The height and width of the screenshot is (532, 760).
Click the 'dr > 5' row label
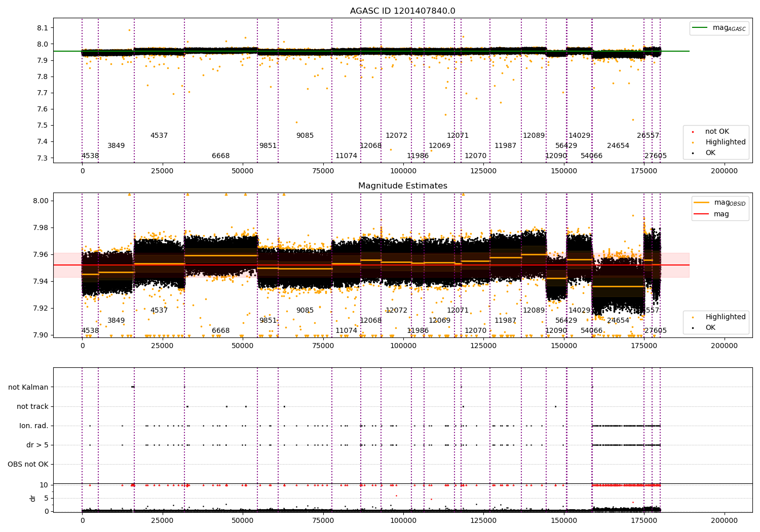click(37, 445)
